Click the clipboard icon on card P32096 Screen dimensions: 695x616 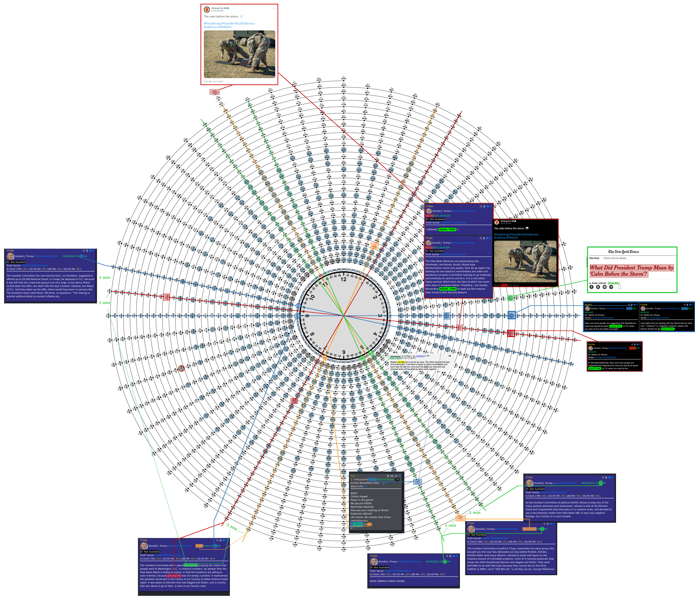(x=635, y=345)
